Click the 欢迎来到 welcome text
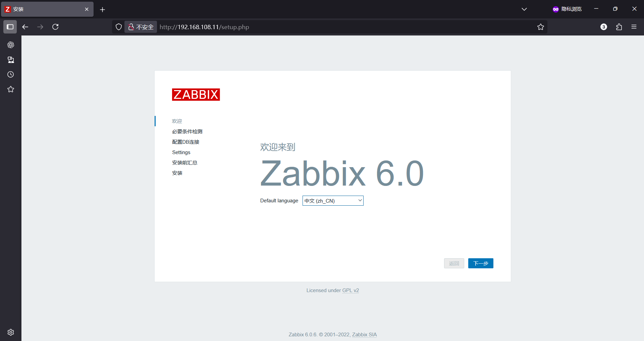This screenshot has height=341, width=644. tap(278, 147)
